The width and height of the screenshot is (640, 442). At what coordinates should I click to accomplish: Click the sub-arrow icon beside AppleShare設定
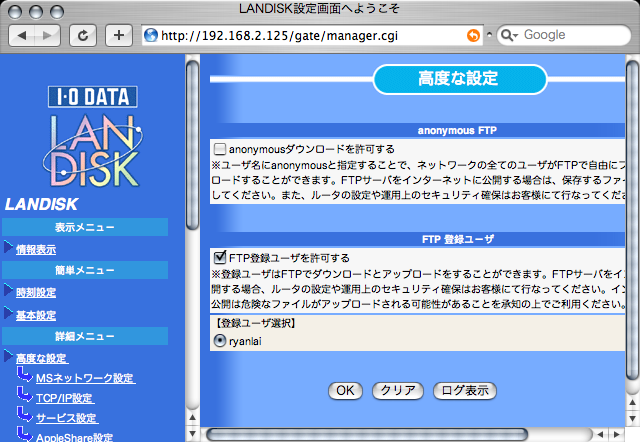[24, 434]
